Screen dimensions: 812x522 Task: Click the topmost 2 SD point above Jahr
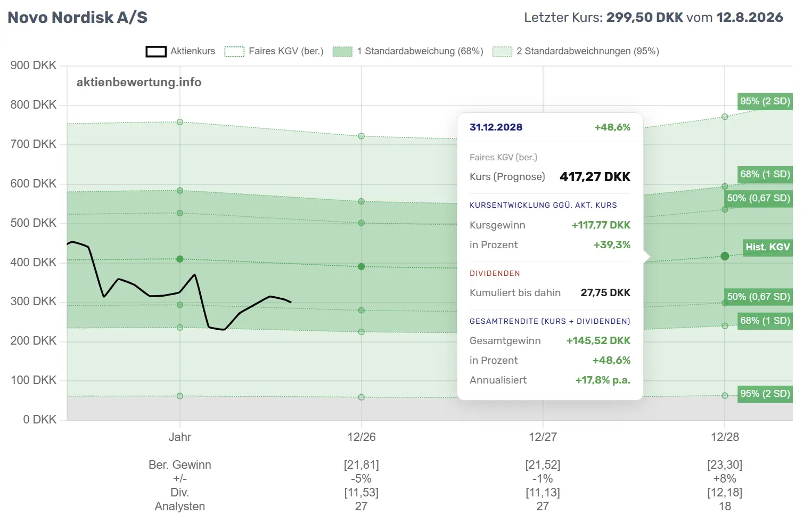point(180,122)
